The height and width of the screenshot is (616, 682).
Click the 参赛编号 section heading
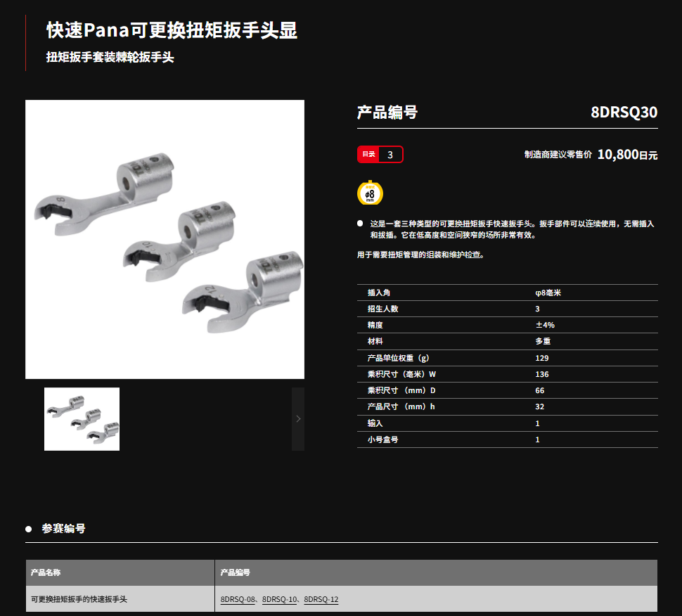63,528
